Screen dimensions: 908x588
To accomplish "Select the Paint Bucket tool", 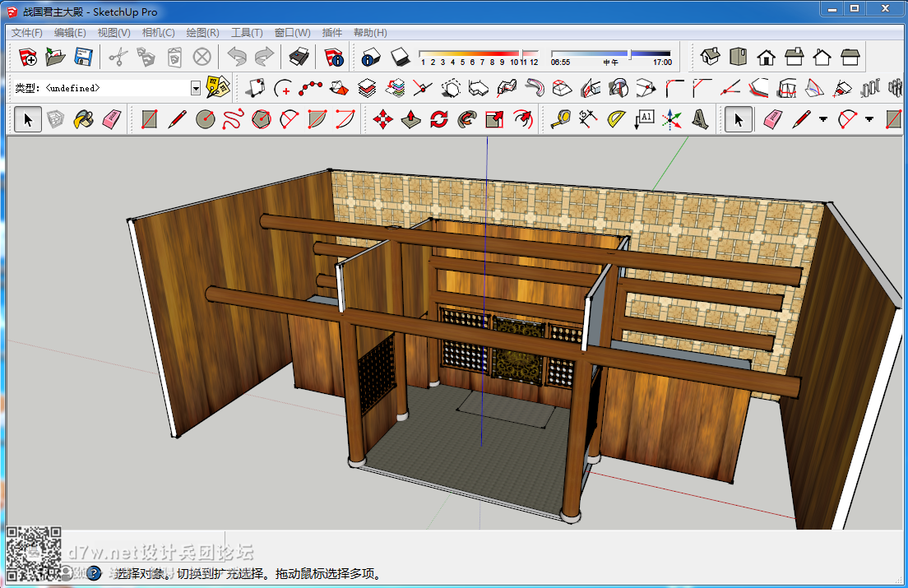I will point(83,119).
